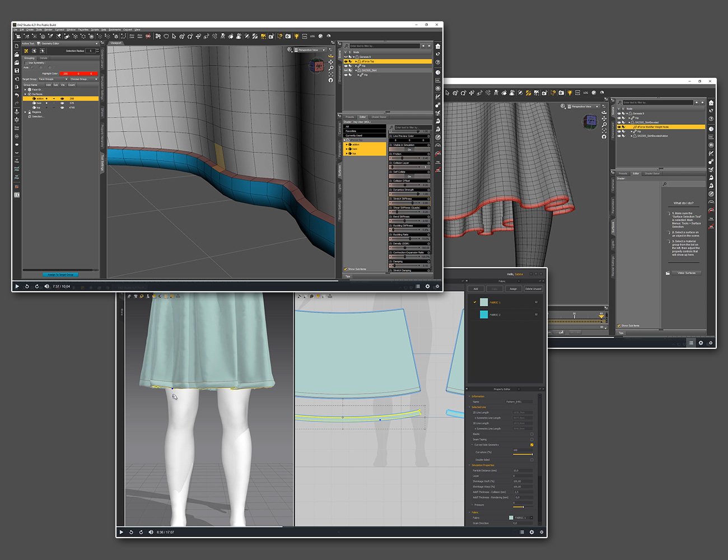Enable the Use Symmetry checkbox
728x560 pixels.
click(26, 63)
